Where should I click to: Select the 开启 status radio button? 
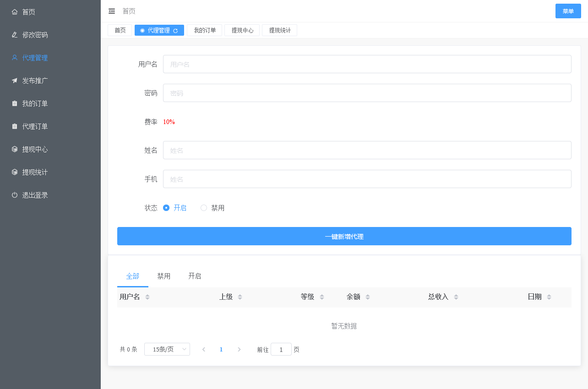point(166,208)
